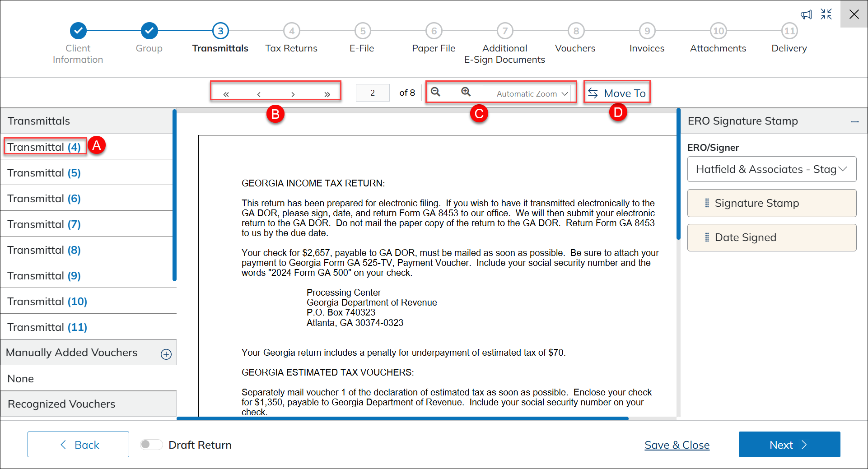Go to the previous page arrow
Screen dimensions: 868x469
259,94
